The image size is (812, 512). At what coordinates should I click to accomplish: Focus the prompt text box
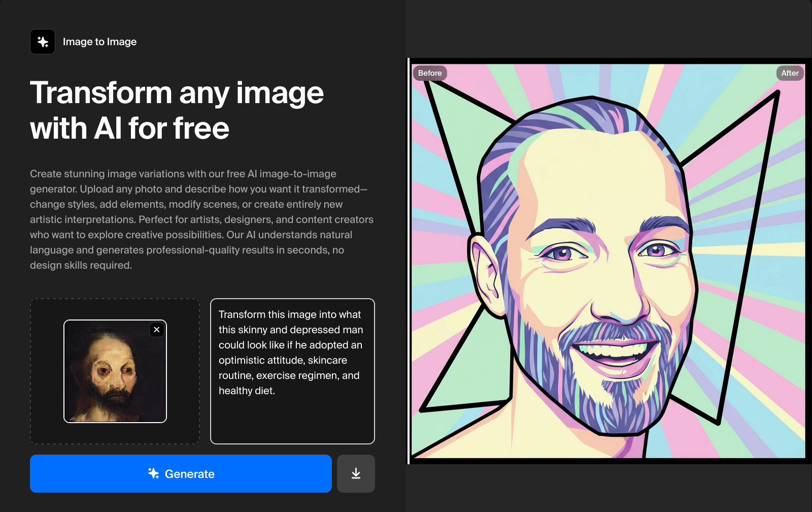(x=292, y=371)
